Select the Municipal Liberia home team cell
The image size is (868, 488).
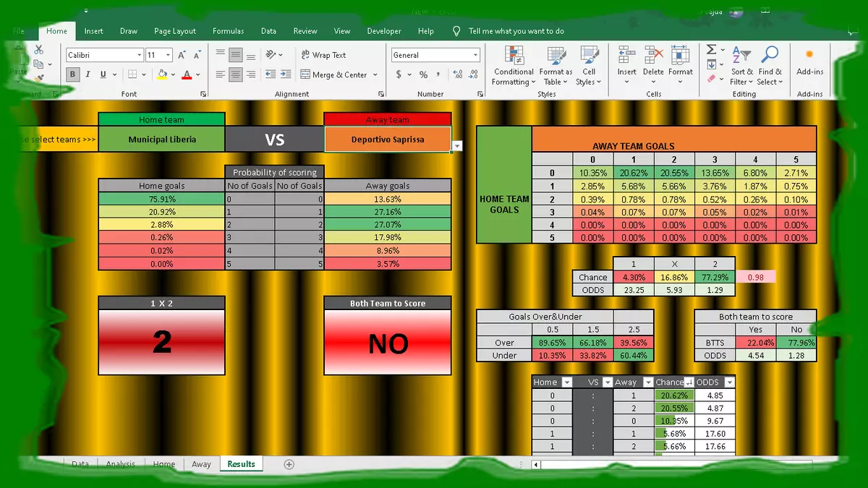(x=162, y=140)
